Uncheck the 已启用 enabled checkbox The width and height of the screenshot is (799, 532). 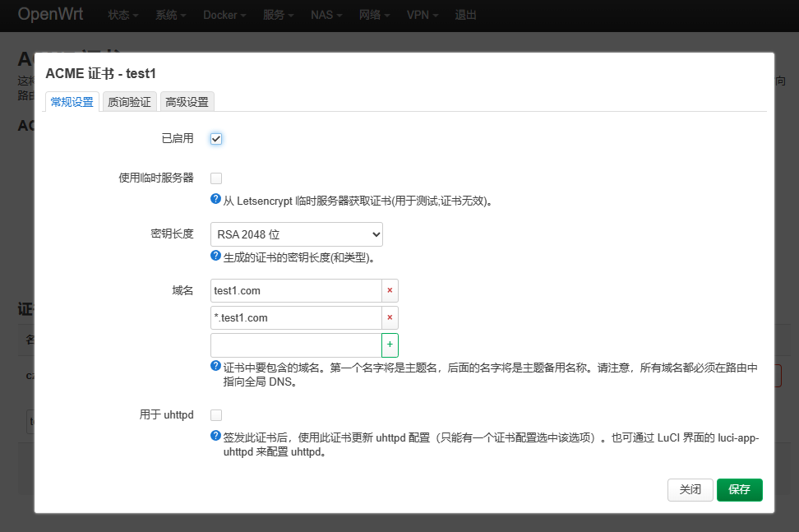216,139
